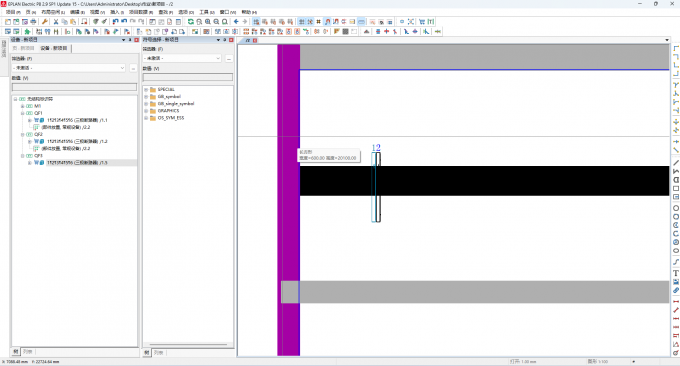Viewport: 680px width, 366px height.
Task: Toggle the highlighted blue rectangle toolbar button
Action: point(361,22)
